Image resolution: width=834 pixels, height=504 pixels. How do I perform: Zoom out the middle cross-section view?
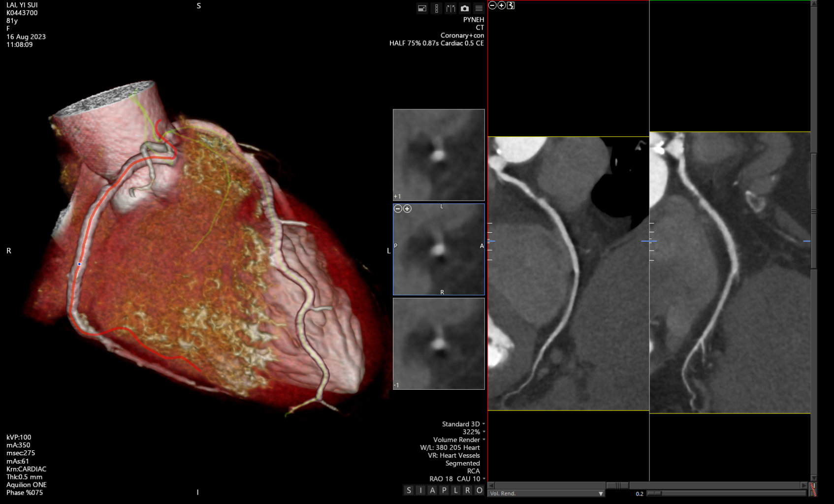(398, 209)
